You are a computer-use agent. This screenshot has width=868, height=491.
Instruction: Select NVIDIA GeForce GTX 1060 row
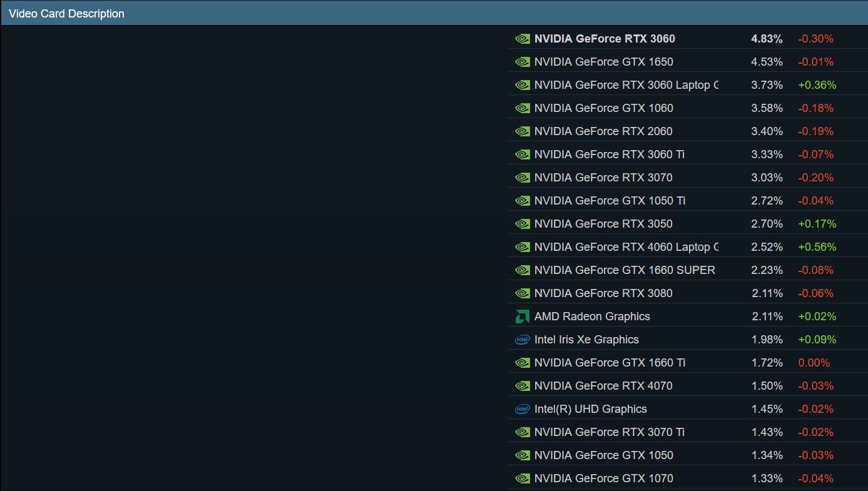coord(603,108)
